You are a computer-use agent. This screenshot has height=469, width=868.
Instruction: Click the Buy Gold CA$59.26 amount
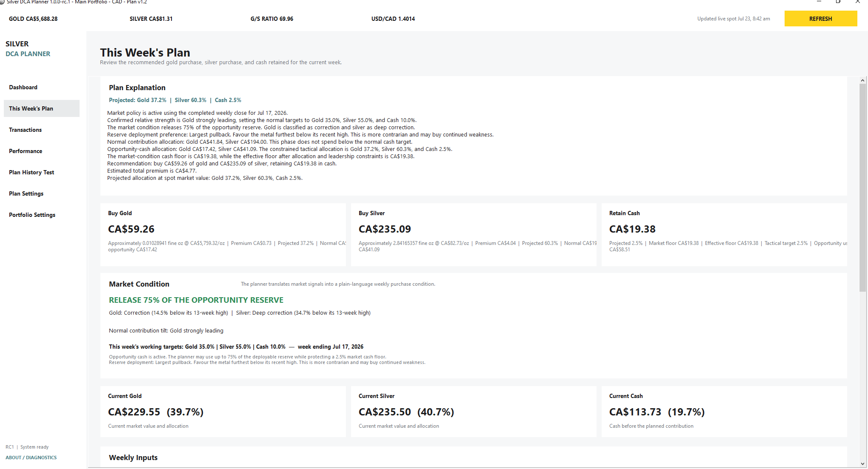(131, 229)
